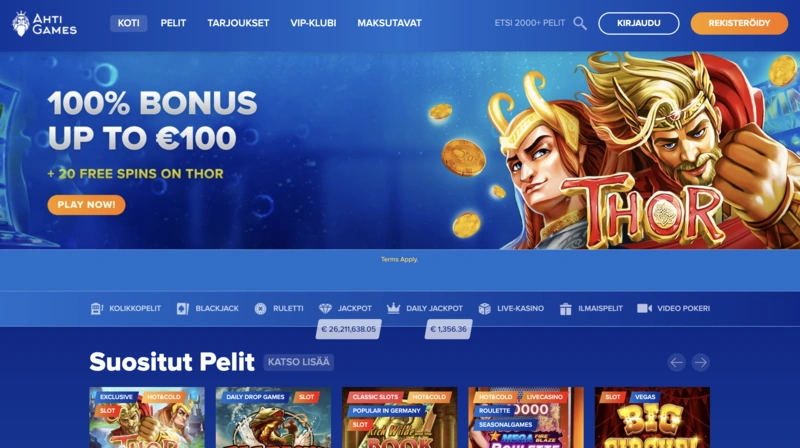Image resolution: width=800 pixels, height=448 pixels.
Task: Open the Big Circus game thumbnail
Action: point(652,417)
